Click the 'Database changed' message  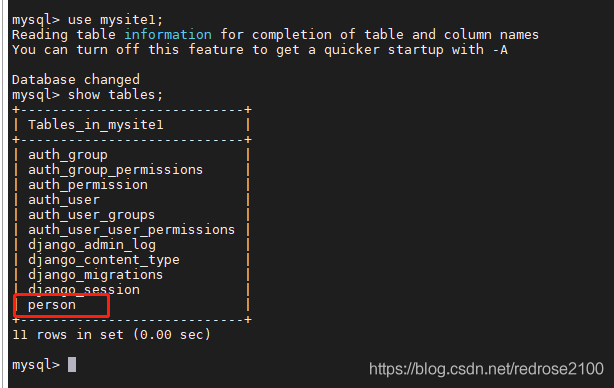pos(76,80)
